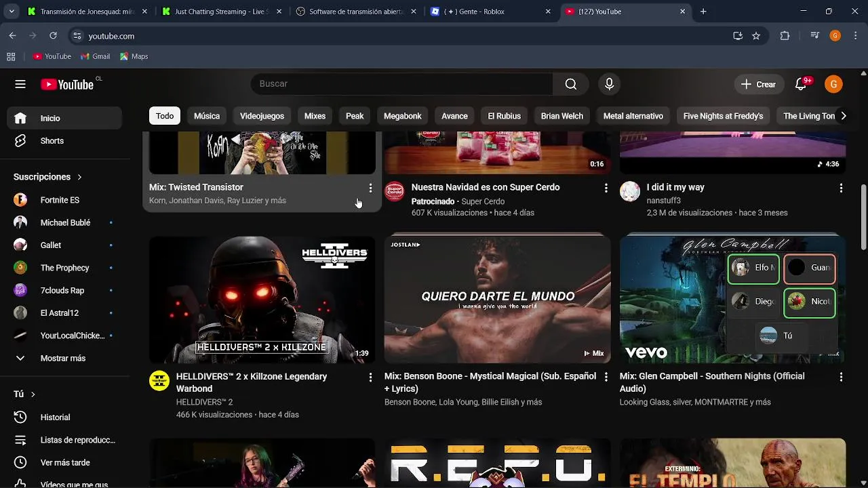Open Chrome three-dot menu

(855, 36)
